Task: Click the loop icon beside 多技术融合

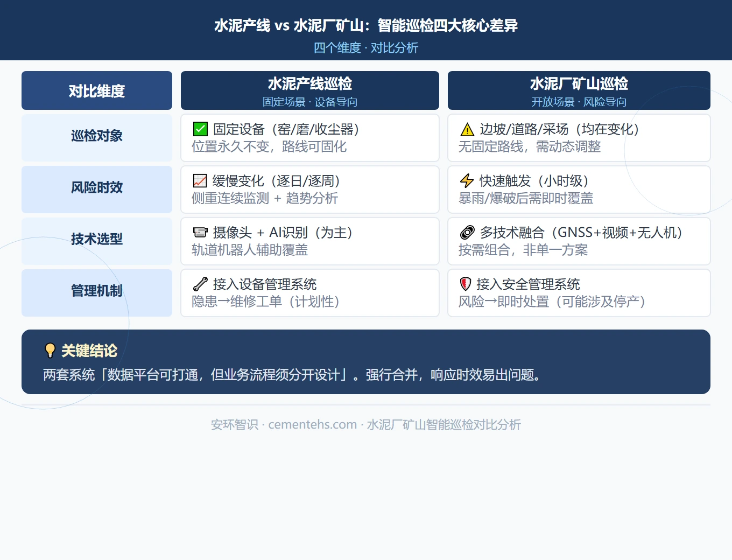Action: (467, 233)
